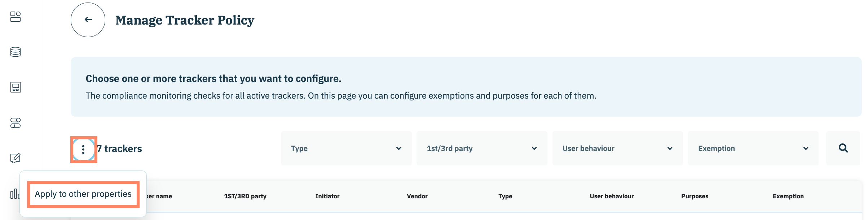Expand the Type filter dropdown
The height and width of the screenshot is (220, 868).
pos(346,148)
